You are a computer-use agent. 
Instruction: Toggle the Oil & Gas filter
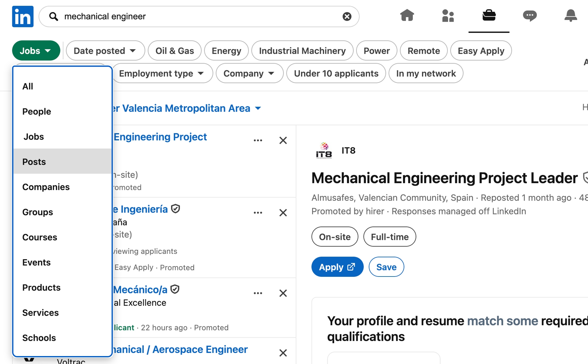click(175, 50)
